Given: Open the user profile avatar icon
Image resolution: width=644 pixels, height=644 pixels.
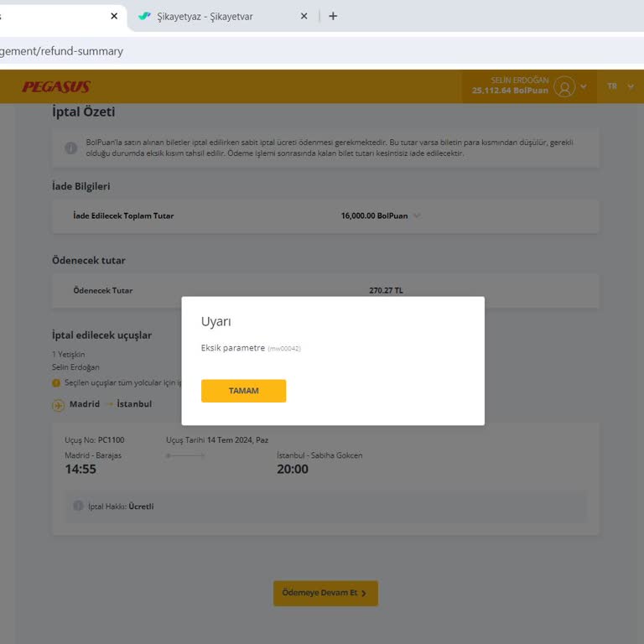Looking at the screenshot, I should [x=565, y=86].
